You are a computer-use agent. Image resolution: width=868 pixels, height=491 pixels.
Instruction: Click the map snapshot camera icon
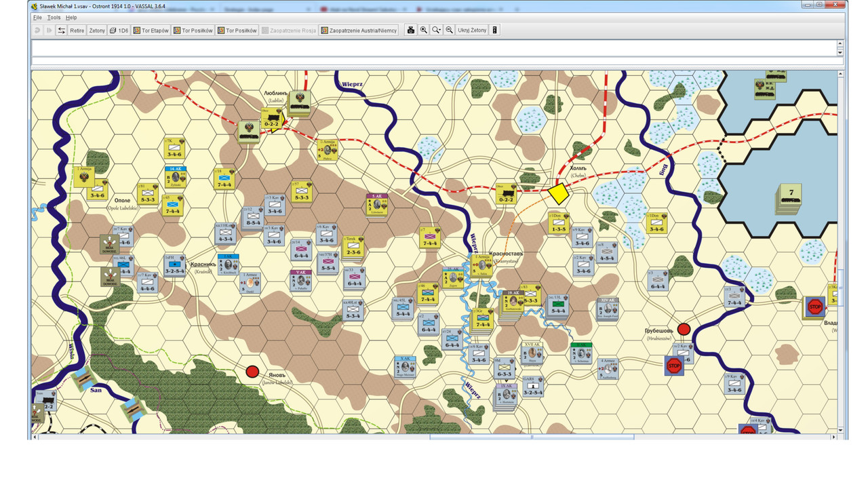click(x=411, y=31)
